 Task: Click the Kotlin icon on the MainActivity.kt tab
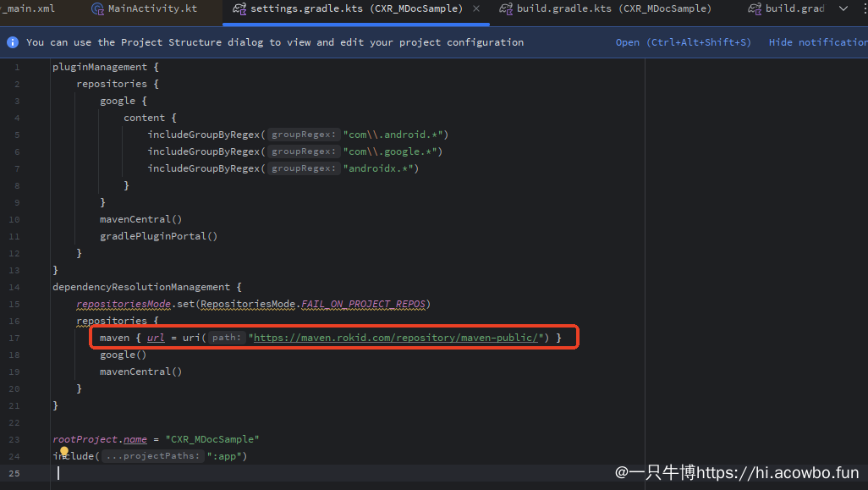[97, 8]
